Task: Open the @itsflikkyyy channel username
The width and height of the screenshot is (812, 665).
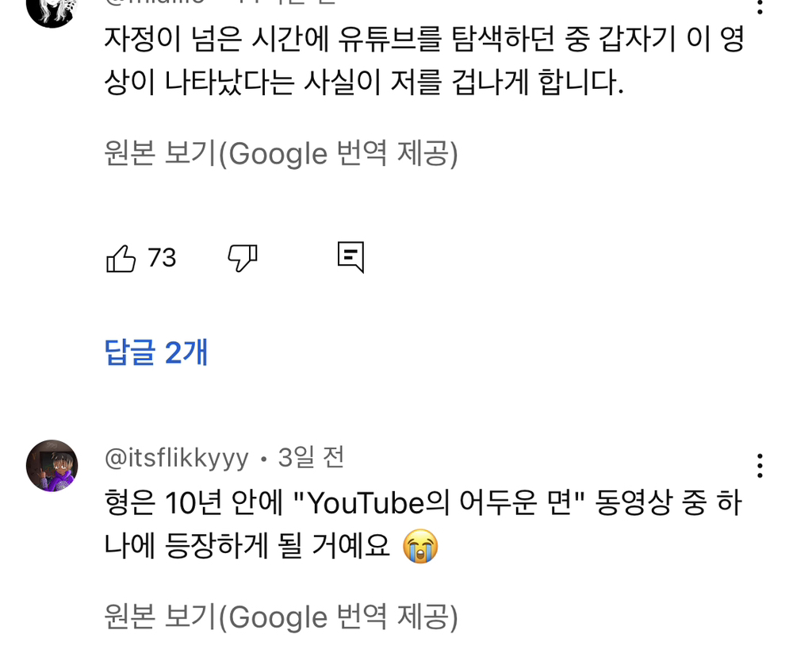Action: click(x=176, y=458)
